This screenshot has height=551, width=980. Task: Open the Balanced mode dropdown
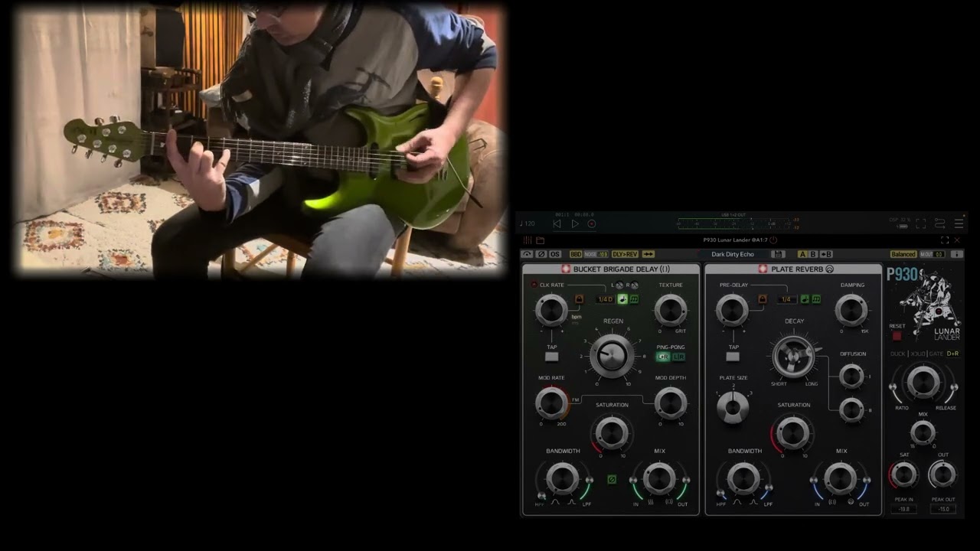pos(903,254)
